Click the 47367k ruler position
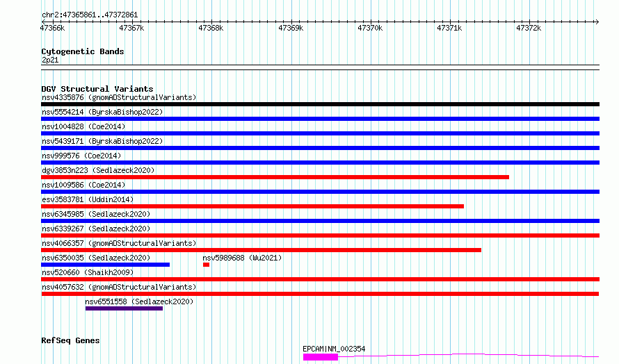The width and height of the screenshot is (619, 364). pyautogui.click(x=132, y=28)
